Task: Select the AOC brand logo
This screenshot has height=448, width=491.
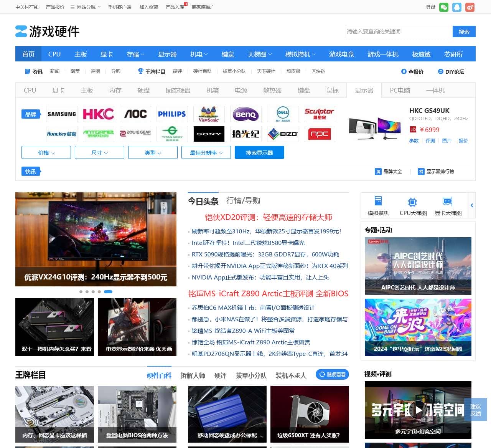Action: pyautogui.click(x=135, y=114)
